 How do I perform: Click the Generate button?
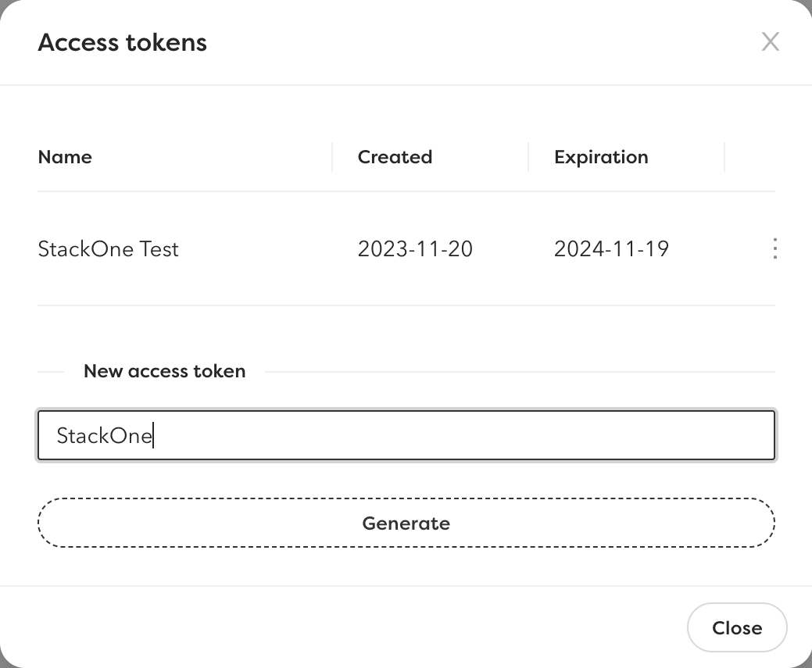[x=406, y=523]
